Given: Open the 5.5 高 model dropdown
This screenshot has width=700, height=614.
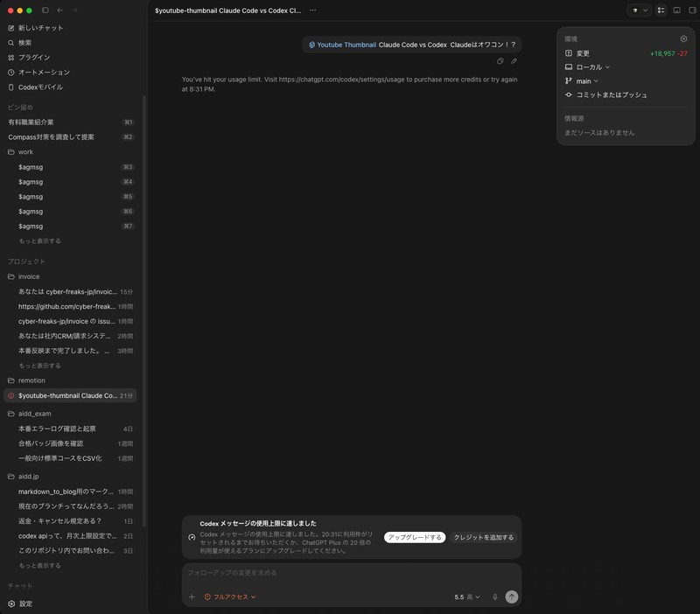Looking at the screenshot, I should pos(467,597).
